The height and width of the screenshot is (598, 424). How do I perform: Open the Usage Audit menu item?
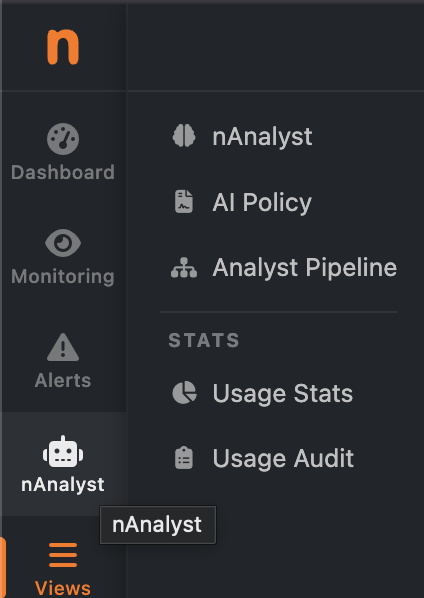point(283,458)
